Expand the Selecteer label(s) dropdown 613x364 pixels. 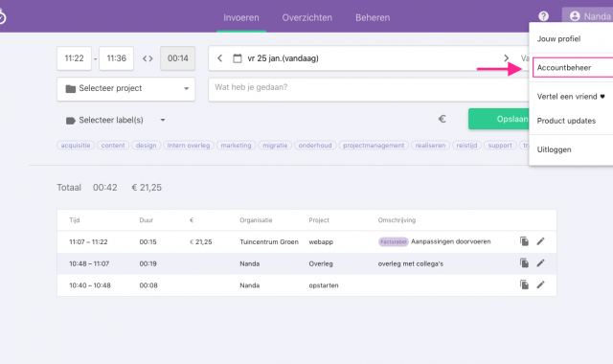tap(115, 120)
